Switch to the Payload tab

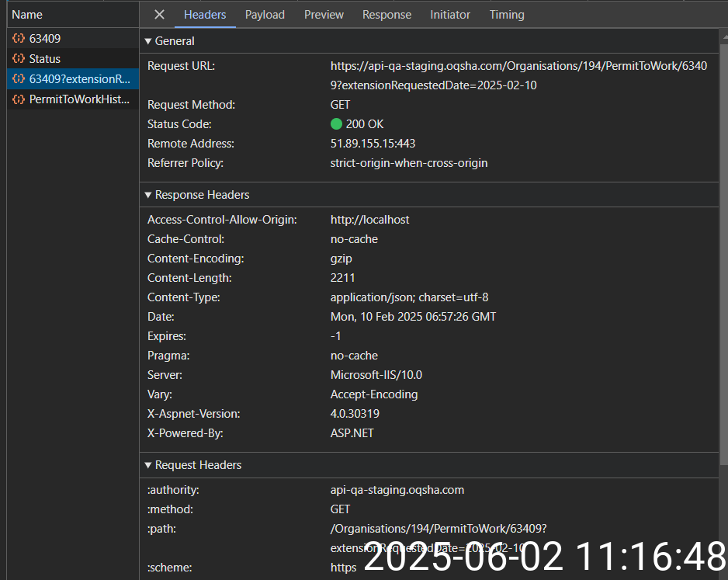coord(265,15)
